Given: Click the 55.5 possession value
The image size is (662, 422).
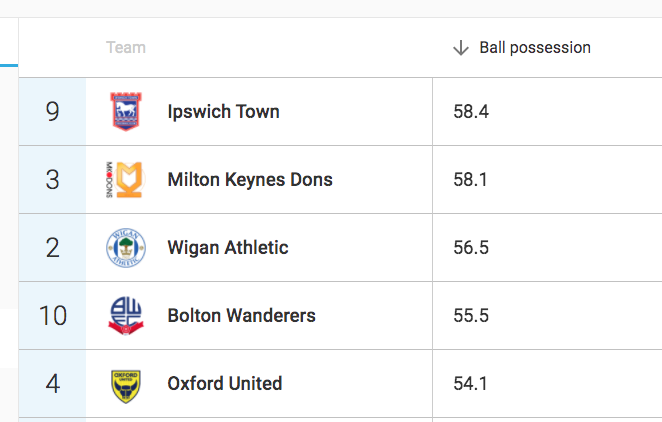Looking at the screenshot, I should (x=471, y=316).
